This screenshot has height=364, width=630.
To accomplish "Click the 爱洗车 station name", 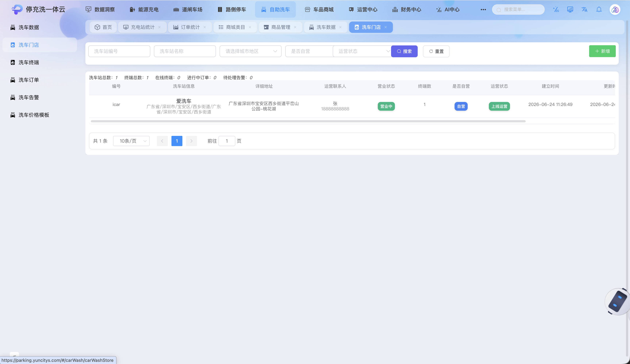I will (184, 101).
